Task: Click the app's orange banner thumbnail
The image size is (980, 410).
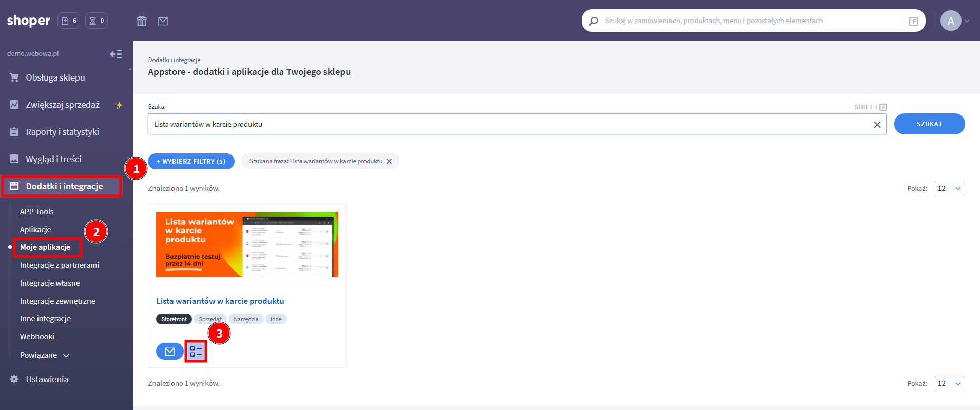Action: tap(247, 245)
